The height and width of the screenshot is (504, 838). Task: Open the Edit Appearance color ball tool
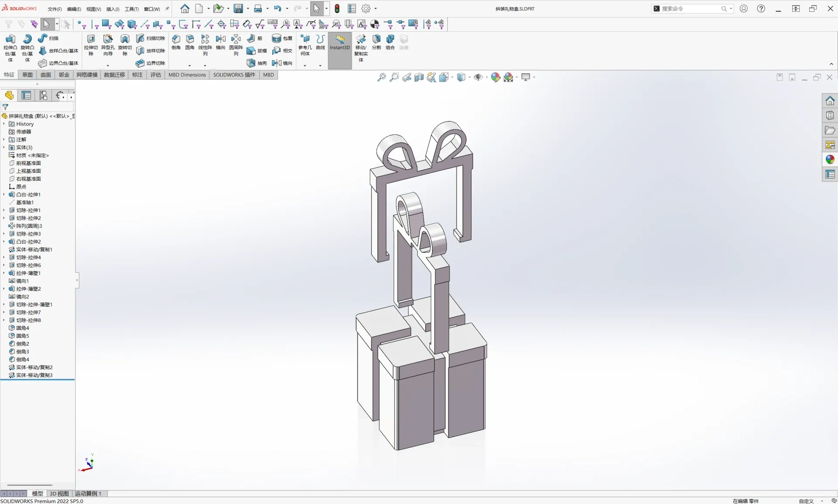[x=495, y=77]
